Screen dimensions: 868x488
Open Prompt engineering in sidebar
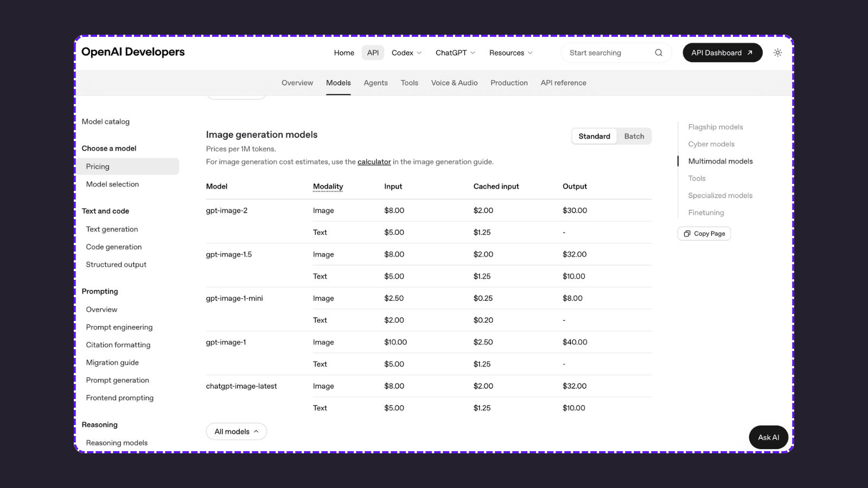(x=119, y=327)
